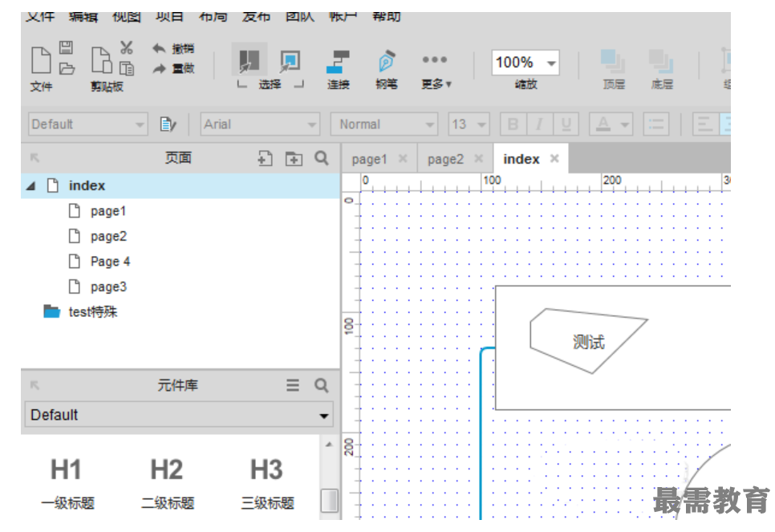Open the font size 13 dropdown
The image size is (775, 532).
click(469, 124)
